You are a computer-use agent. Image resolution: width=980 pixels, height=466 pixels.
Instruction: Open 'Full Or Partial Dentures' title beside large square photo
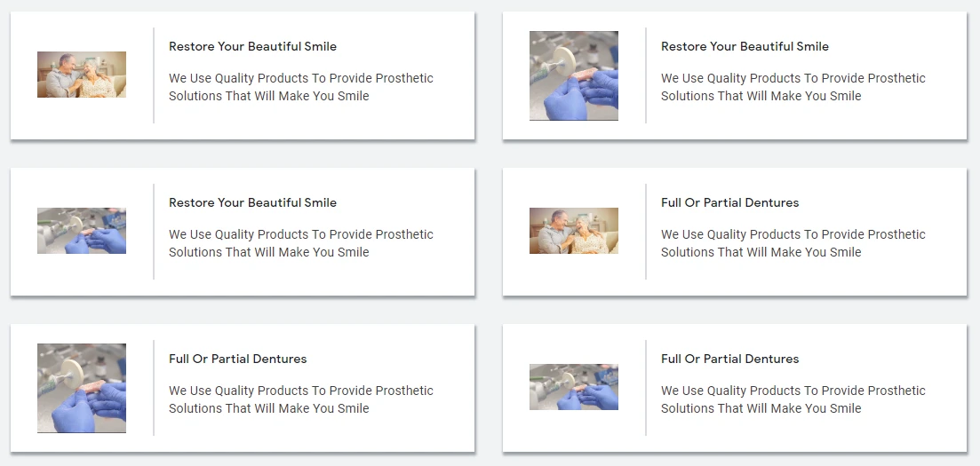coord(237,359)
